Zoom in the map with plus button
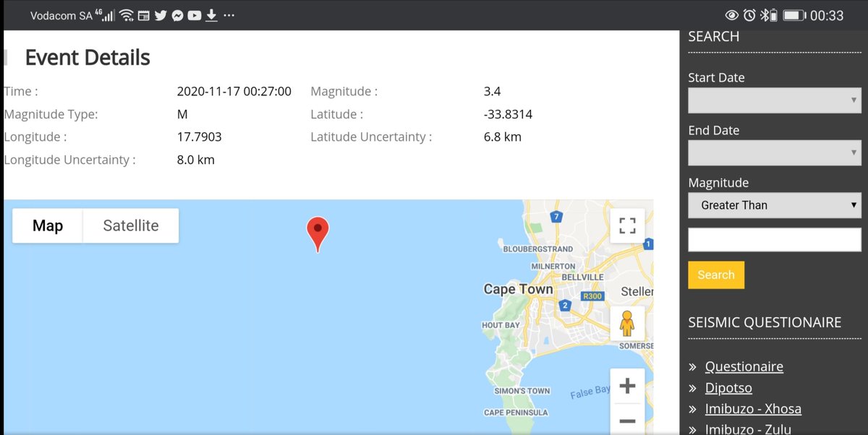This screenshot has width=868, height=435. pos(627,386)
